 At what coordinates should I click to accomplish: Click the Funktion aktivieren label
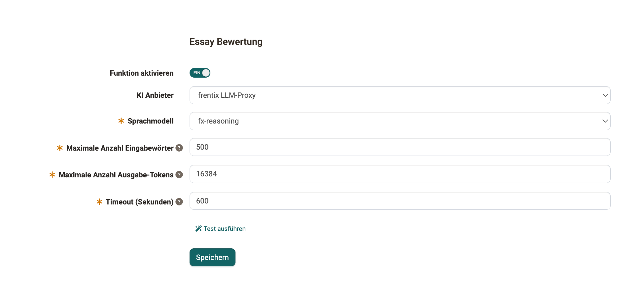[142, 73]
